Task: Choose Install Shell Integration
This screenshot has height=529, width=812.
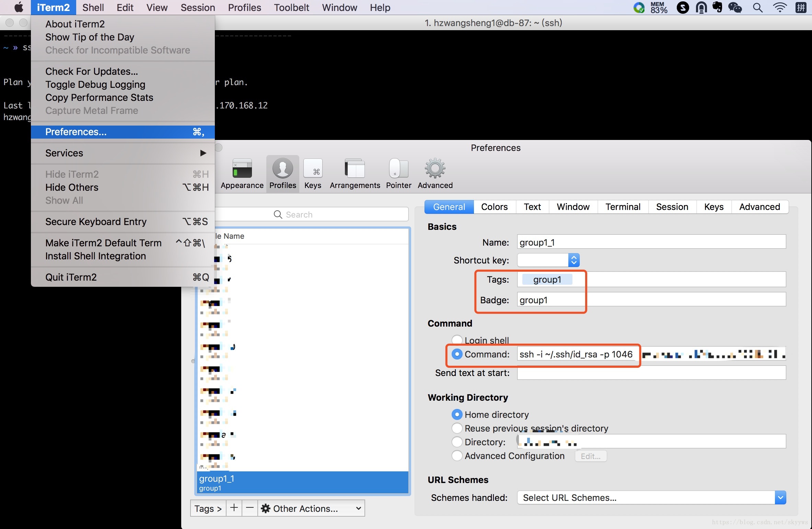Action: click(x=123, y=256)
